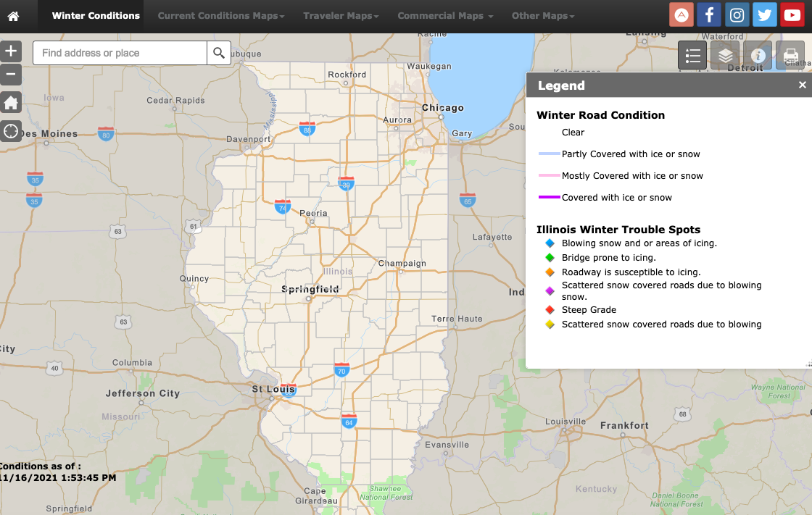
Task: Open the Getting Around Illinois app icon
Action: [681, 14]
